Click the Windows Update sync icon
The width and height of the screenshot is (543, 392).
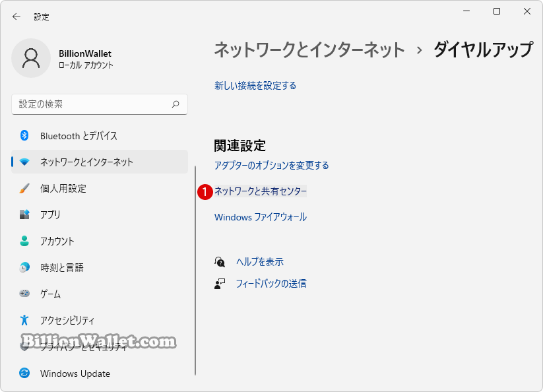24,373
